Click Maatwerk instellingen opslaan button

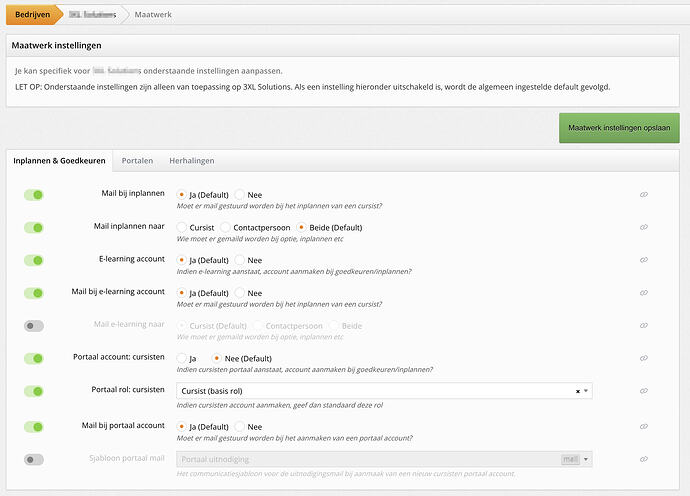[x=619, y=128]
